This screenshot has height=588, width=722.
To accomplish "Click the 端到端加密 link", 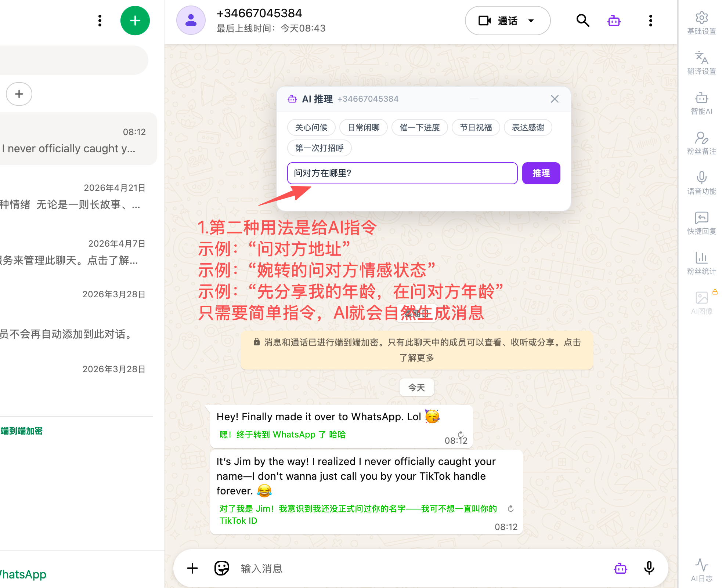I will [21, 431].
